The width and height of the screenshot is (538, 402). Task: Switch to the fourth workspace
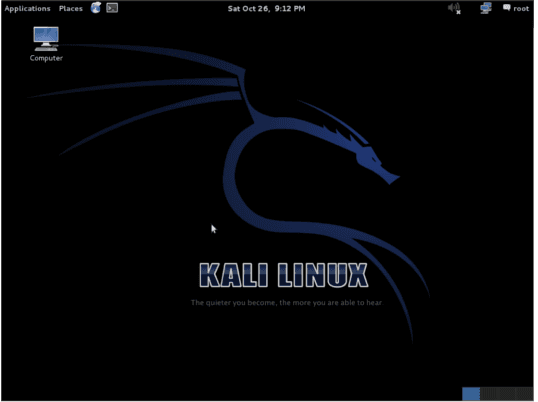pos(524,394)
